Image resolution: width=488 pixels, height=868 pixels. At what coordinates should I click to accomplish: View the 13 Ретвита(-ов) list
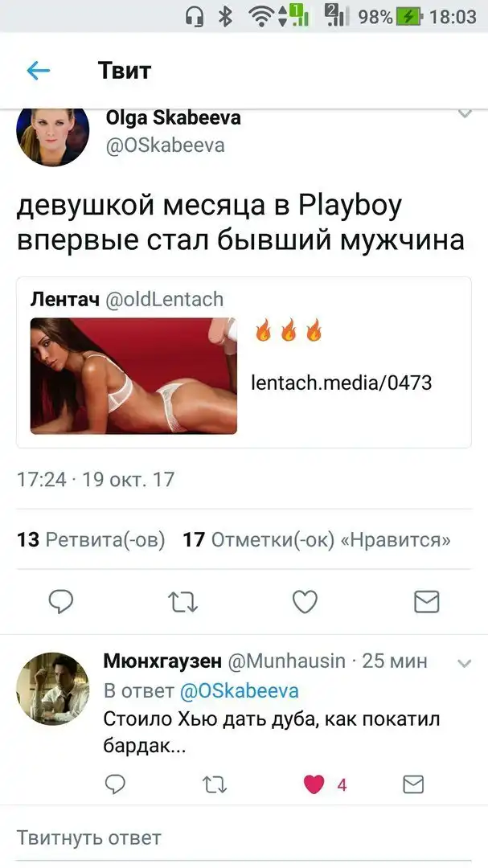coord(91,539)
